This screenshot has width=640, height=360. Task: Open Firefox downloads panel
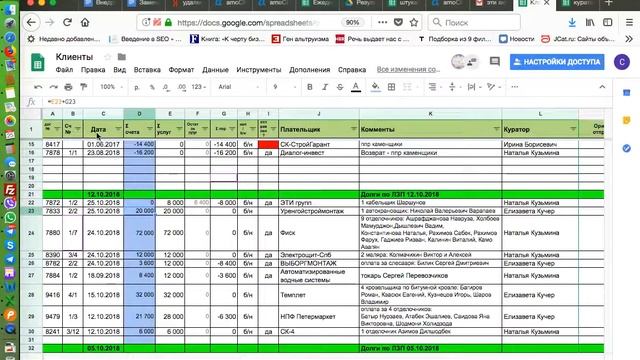572,22
